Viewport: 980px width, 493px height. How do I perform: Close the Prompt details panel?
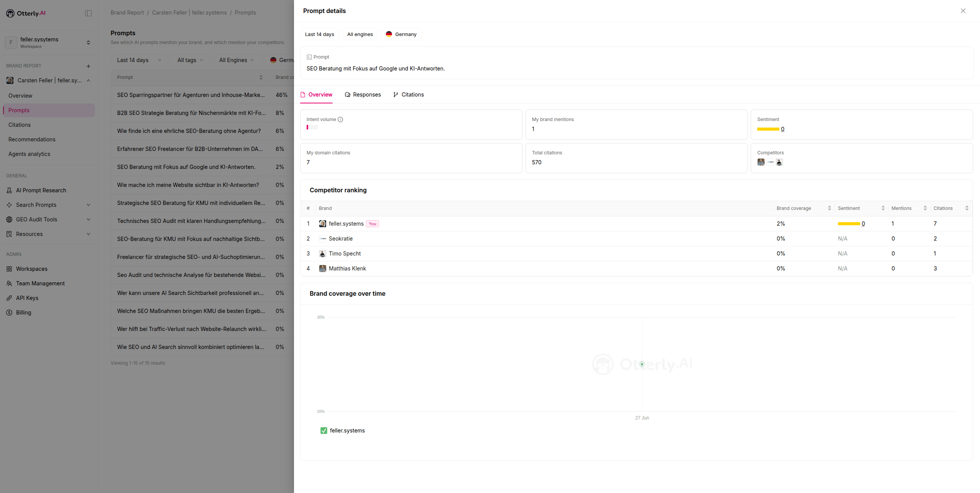963,11
